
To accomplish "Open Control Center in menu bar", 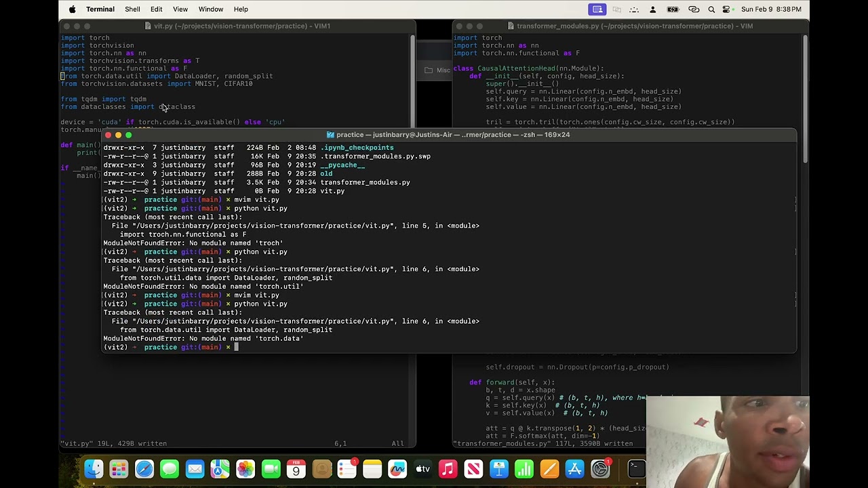I will pyautogui.click(x=726, y=9).
